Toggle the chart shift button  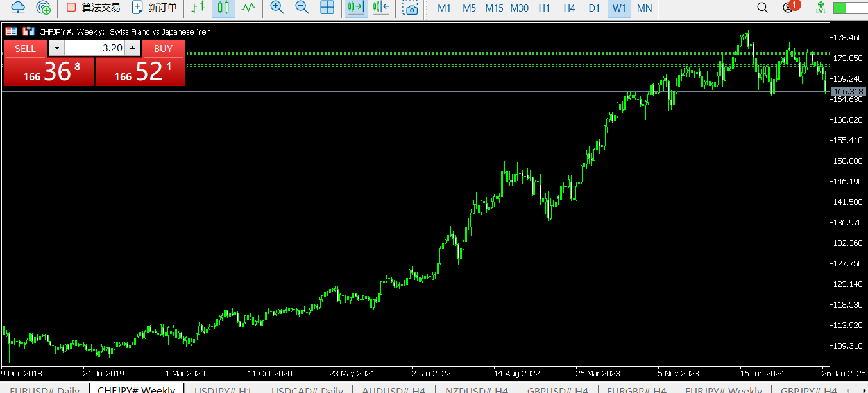coord(380,8)
